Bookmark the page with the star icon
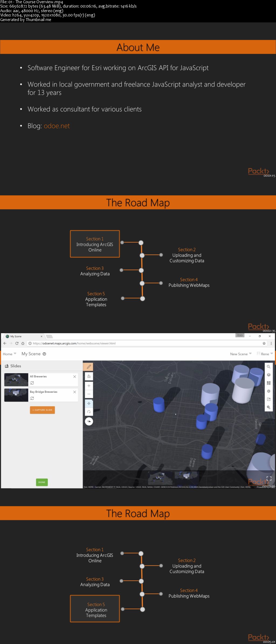This screenshot has width=276, height=644. point(264,343)
